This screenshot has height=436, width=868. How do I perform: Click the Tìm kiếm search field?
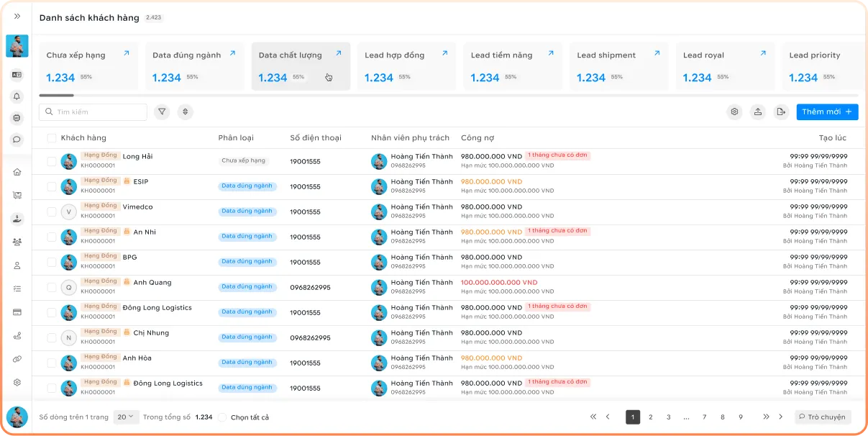[x=93, y=112]
